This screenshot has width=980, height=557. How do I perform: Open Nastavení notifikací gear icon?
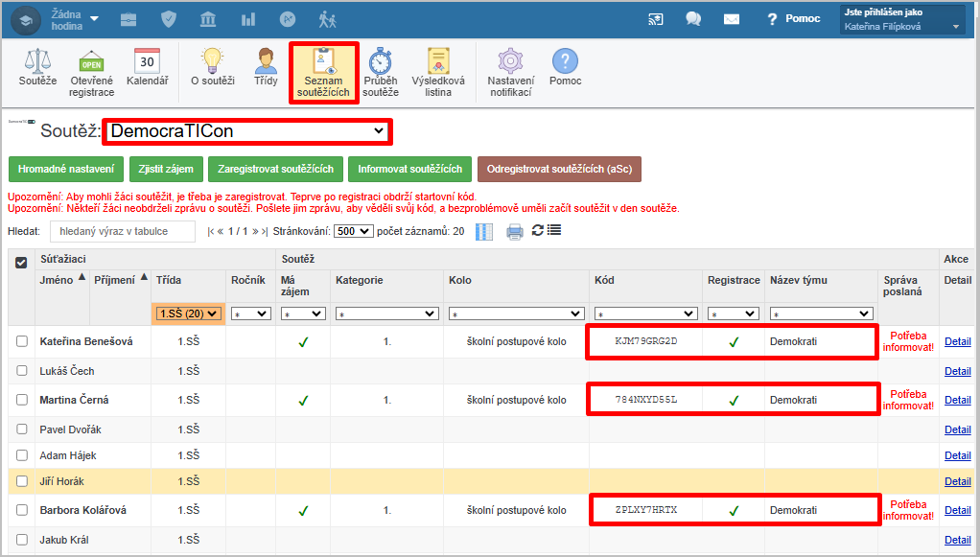click(511, 73)
